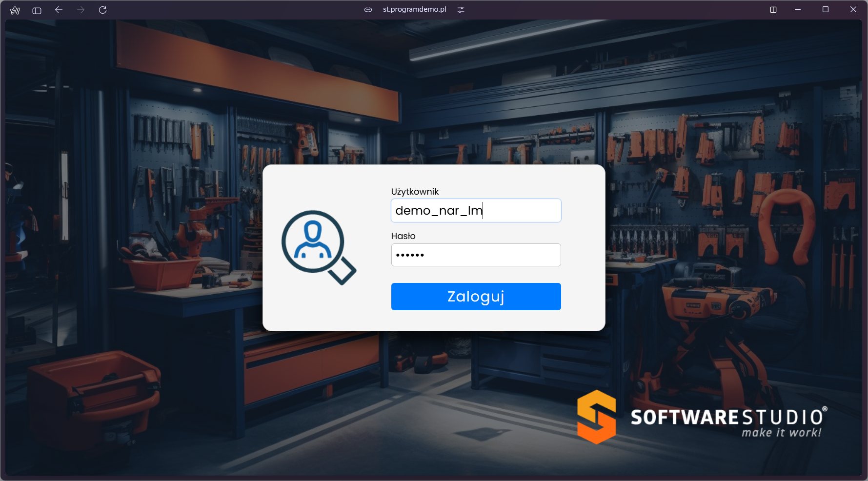Reload the current page

102,10
